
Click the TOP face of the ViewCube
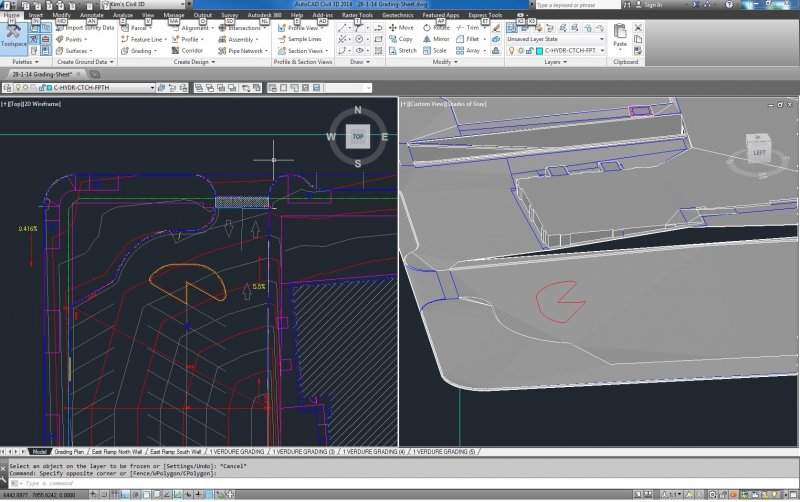357,135
